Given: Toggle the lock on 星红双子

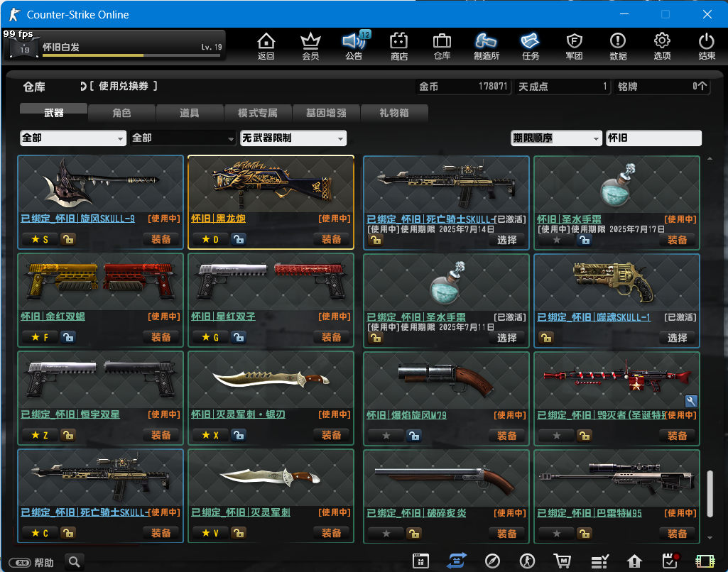Looking at the screenshot, I should (239, 337).
